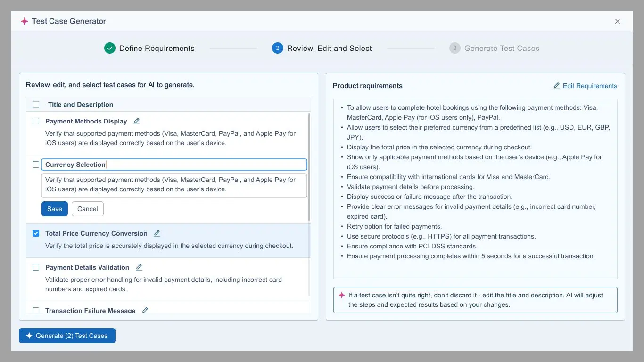Click the pencil icon beside Payment Methods Display
This screenshot has width=644, height=362.
(x=137, y=121)
